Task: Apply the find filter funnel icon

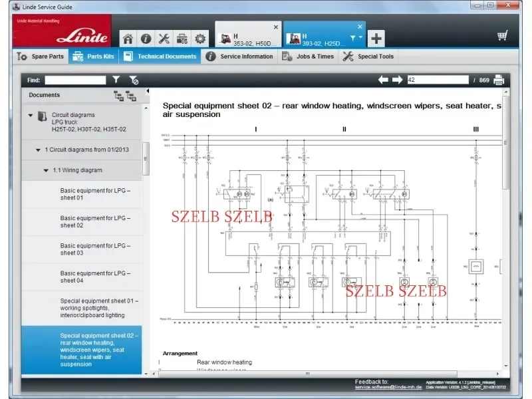Action: [x=116, y=80]
